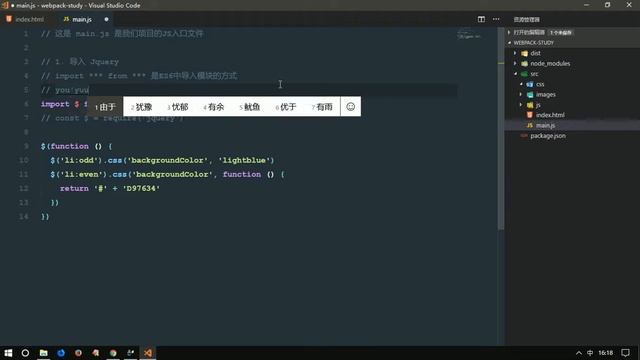Select the node_modules folder name
This screenshot has height=360, width=640.
[550, 64]
